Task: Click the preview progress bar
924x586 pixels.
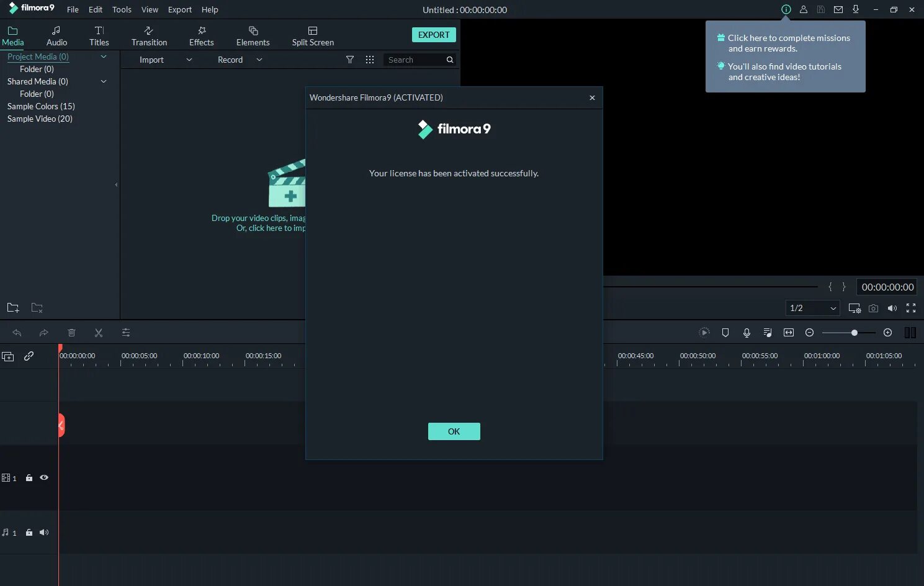Action: (x=711, y=287)
